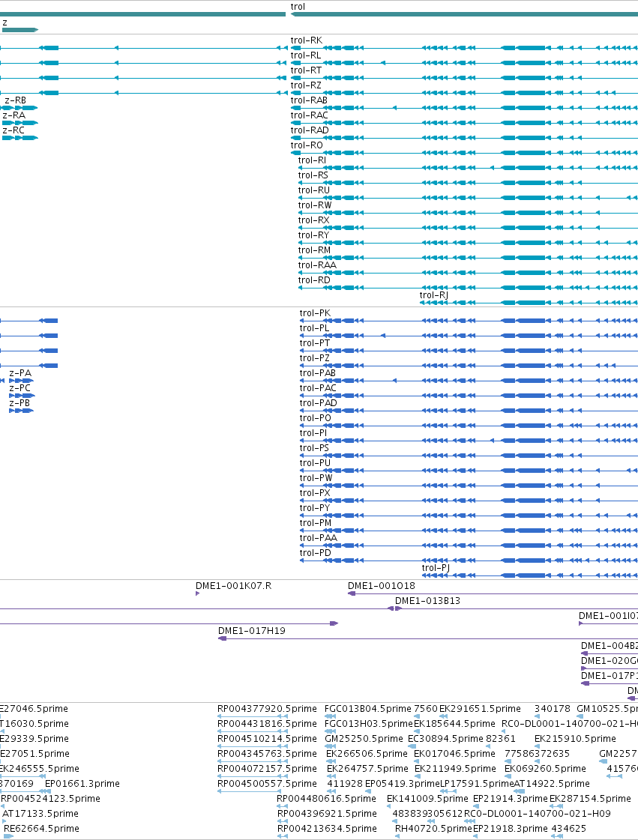Open protein trol-PS

(x=314, y=448)
